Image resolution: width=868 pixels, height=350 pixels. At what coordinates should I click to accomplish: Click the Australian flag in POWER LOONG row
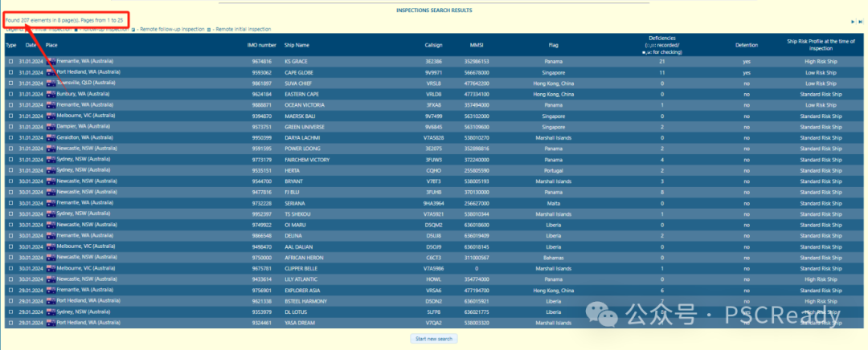pos(51,149)
